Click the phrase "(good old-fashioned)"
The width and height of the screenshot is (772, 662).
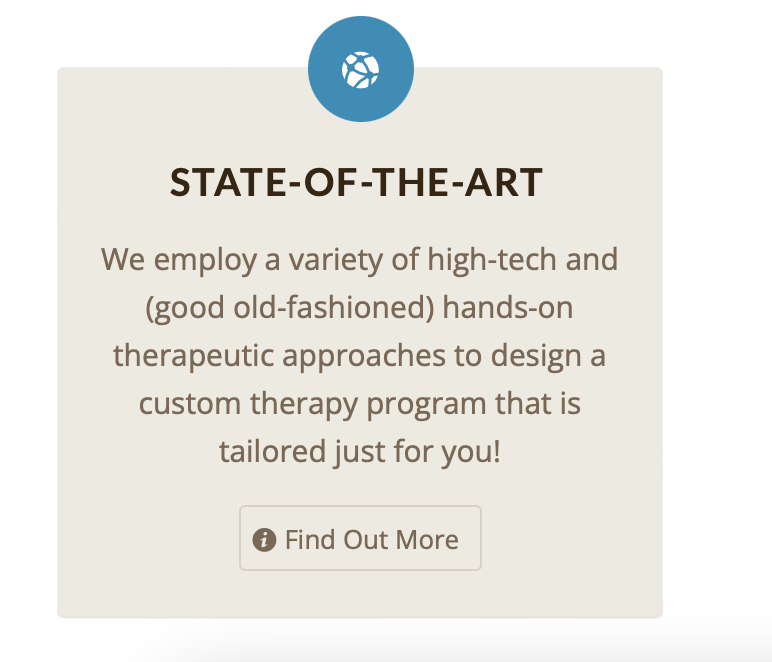[x=290, y=308]
